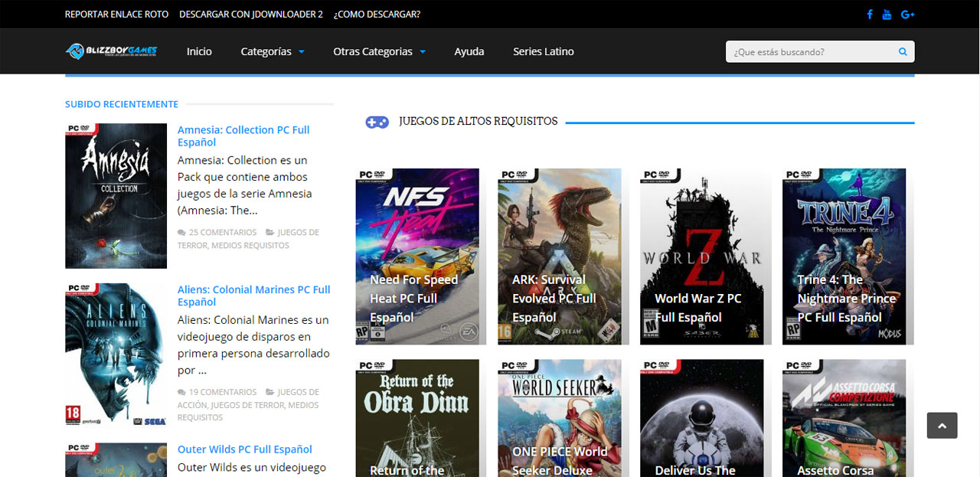Open the Need For Speed Heat cover
980x477 pixels.
click(416, 256)
